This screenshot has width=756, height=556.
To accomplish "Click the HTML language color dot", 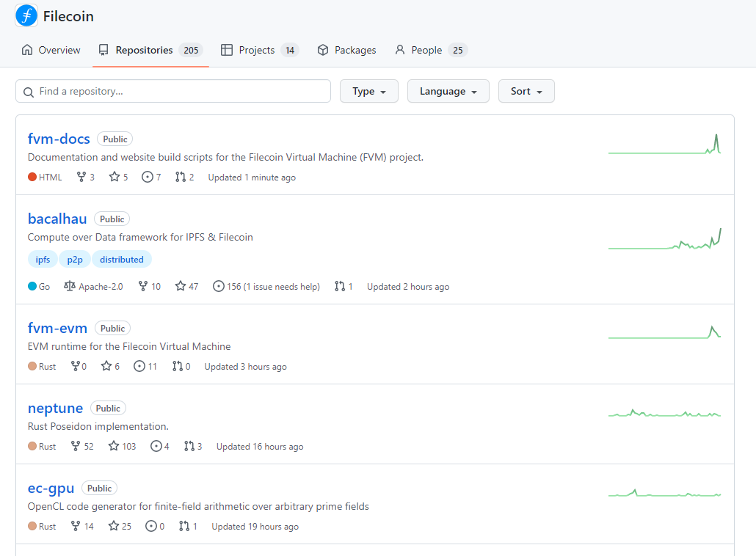I will [x=32, y=177].
